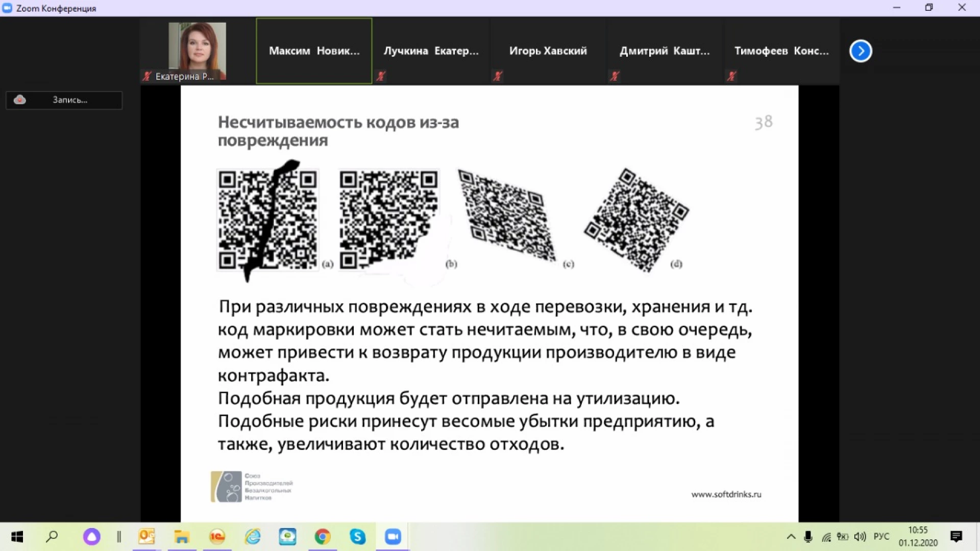Screen dimensions: 980x551
Task: Open Outlook from the taskbar
Action: [x=146, y=537]
